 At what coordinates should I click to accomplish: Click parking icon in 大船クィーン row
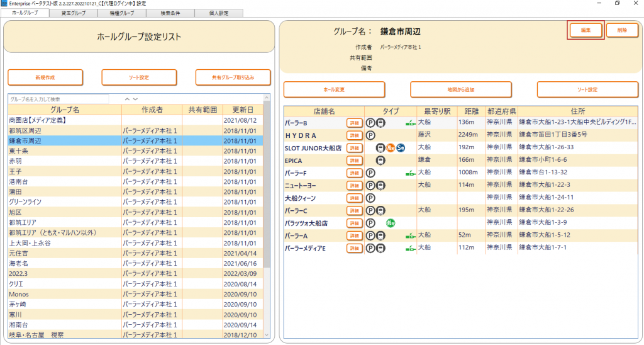click(x=370, y=198)
